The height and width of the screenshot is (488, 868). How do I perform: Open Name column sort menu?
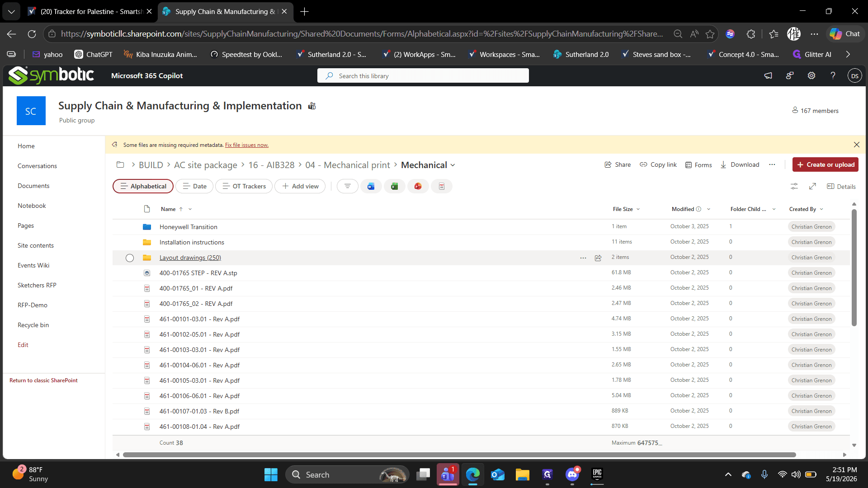(190, 209)
